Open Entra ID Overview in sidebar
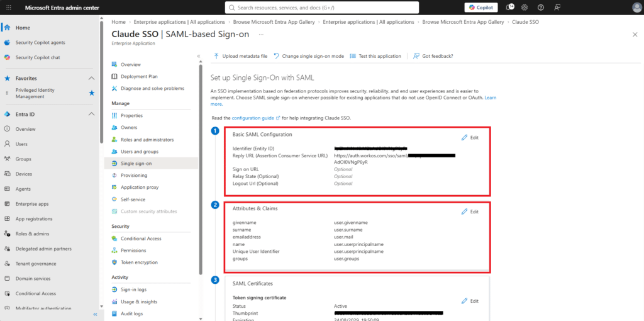This screenshot has height=321, width=644. pos(25,129)
